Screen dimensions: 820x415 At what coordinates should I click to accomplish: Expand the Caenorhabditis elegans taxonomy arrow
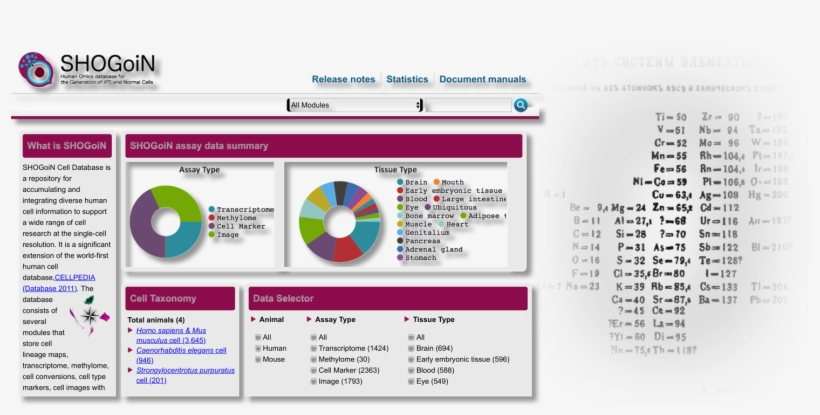pos(130,350)
